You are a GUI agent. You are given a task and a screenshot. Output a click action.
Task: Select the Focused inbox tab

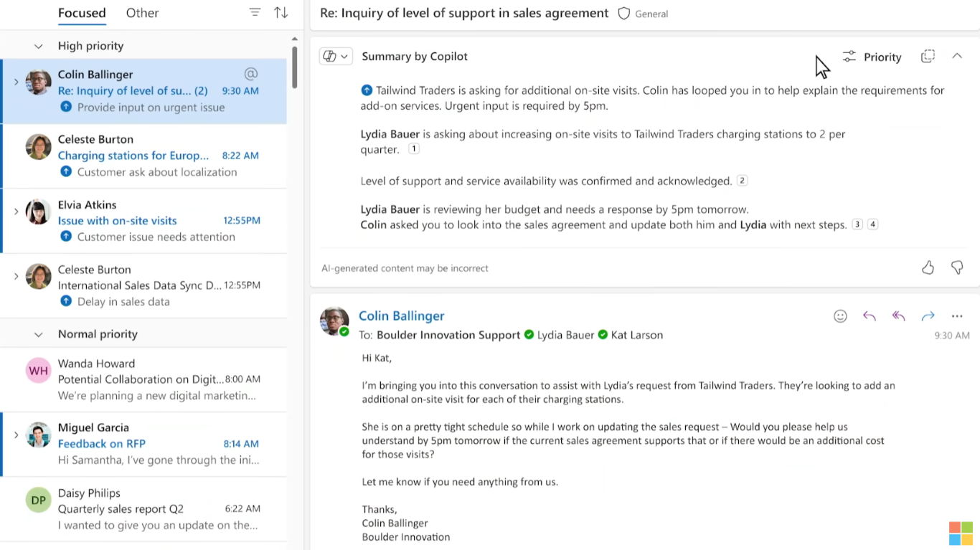(x=82, y=12)
